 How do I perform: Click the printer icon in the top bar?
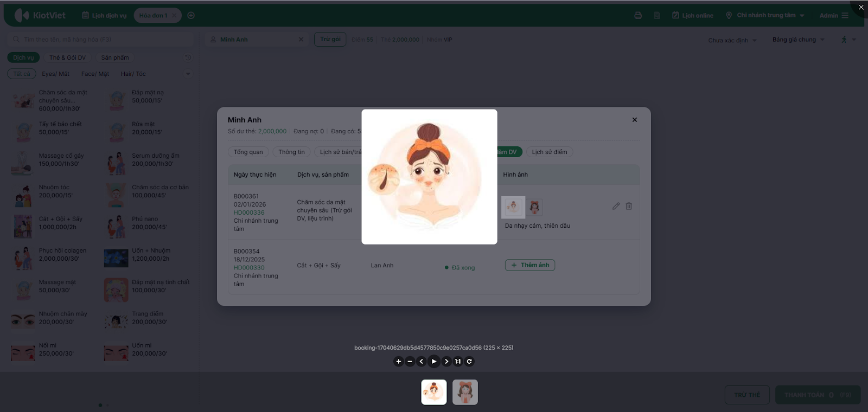click(638, 16)
